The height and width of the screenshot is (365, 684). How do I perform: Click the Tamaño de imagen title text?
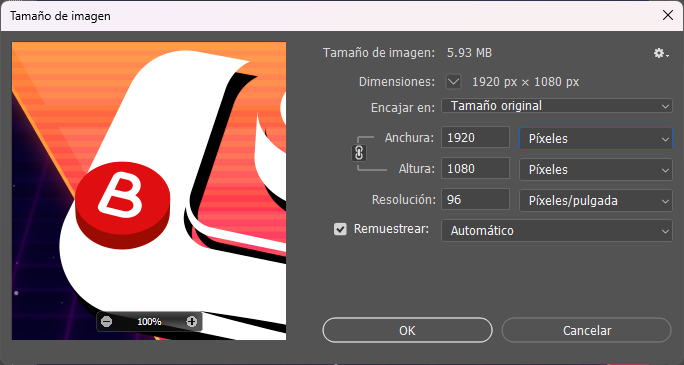[x=60, y=16]
